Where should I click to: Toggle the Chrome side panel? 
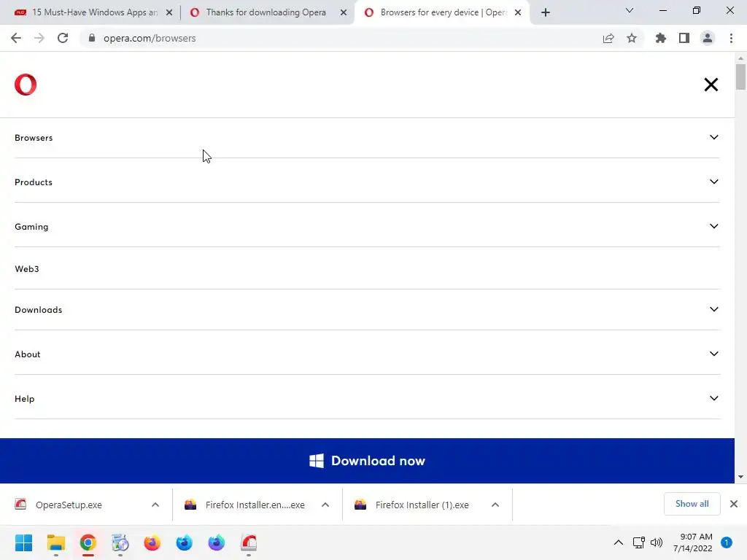(684, 38)
